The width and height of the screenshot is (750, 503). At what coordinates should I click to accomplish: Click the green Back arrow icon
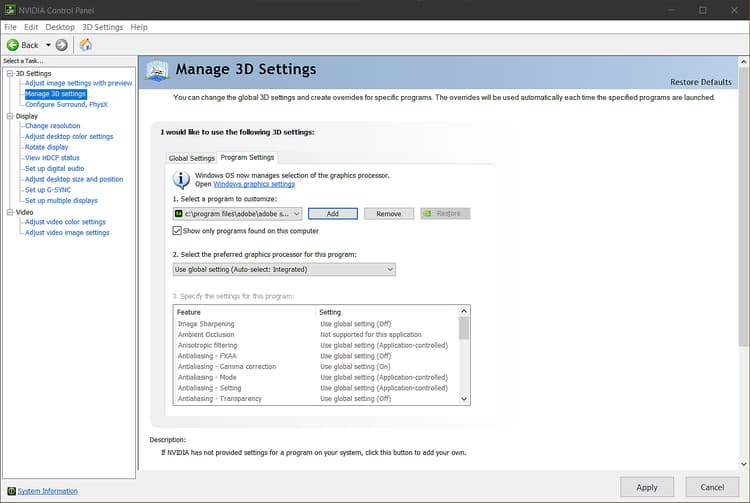point(13,45)
